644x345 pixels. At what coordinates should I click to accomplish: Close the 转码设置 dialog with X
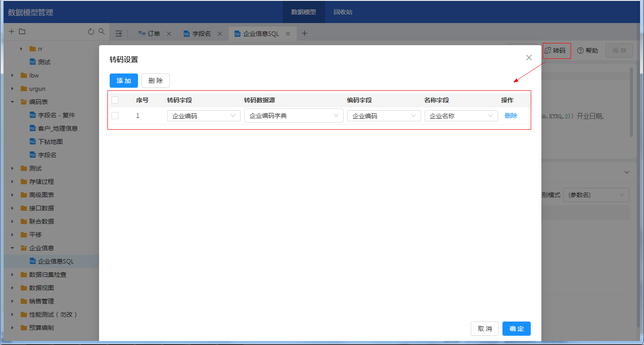tap(529, 58)
